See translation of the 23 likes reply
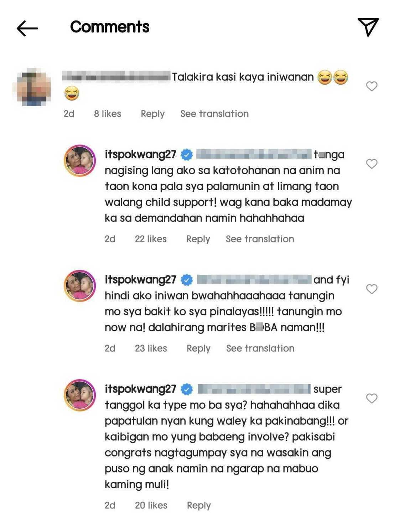The height and width of the screenshot is (532, 399). tap(260, 348)
